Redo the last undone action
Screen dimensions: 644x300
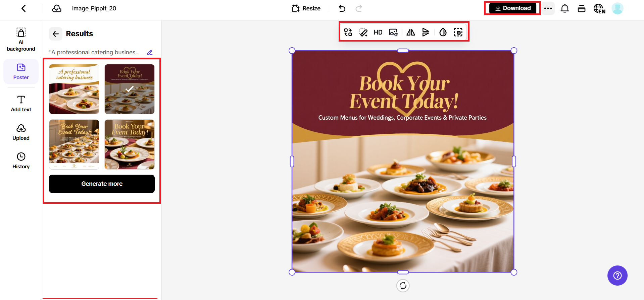click(359, 8)
